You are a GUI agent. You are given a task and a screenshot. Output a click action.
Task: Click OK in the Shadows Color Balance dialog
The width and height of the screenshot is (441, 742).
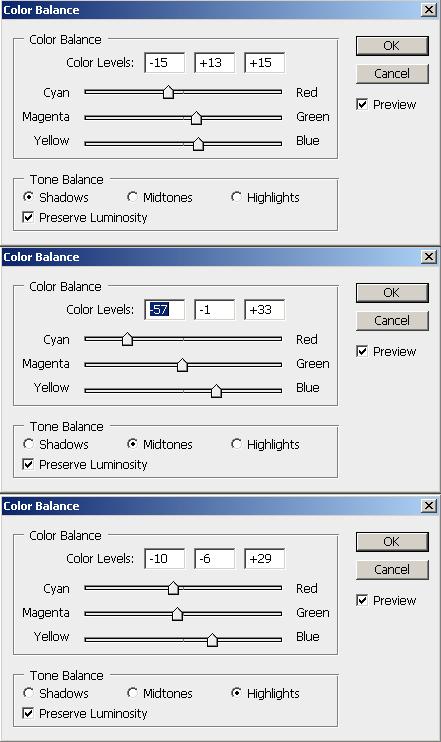click(392, 46)
